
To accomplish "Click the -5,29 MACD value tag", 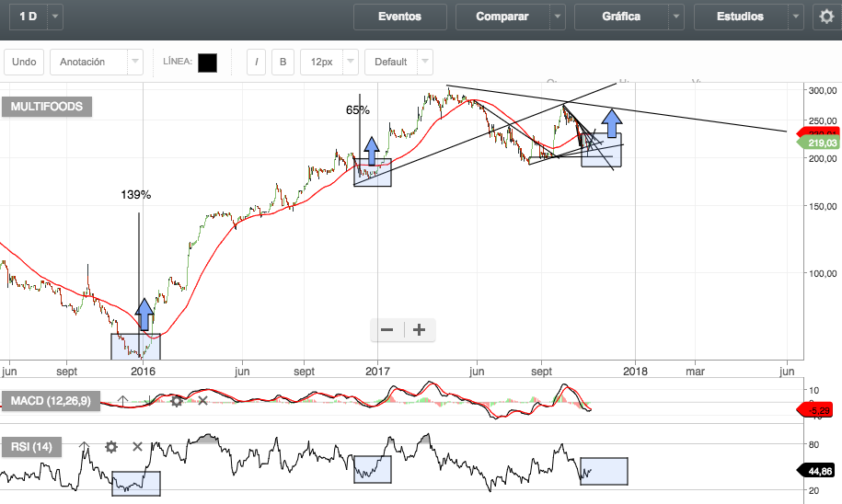I will click(x=816, y=410).
